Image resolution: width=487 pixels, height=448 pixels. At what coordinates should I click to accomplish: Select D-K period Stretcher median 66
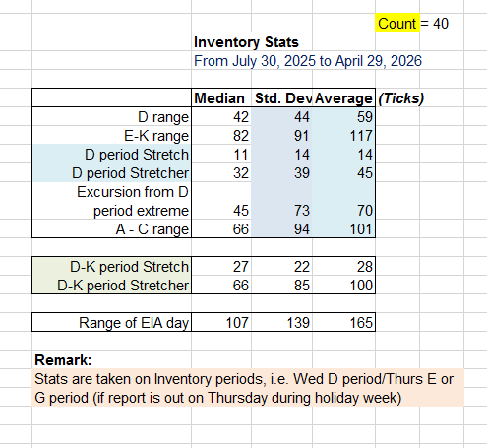pos(221,285)
